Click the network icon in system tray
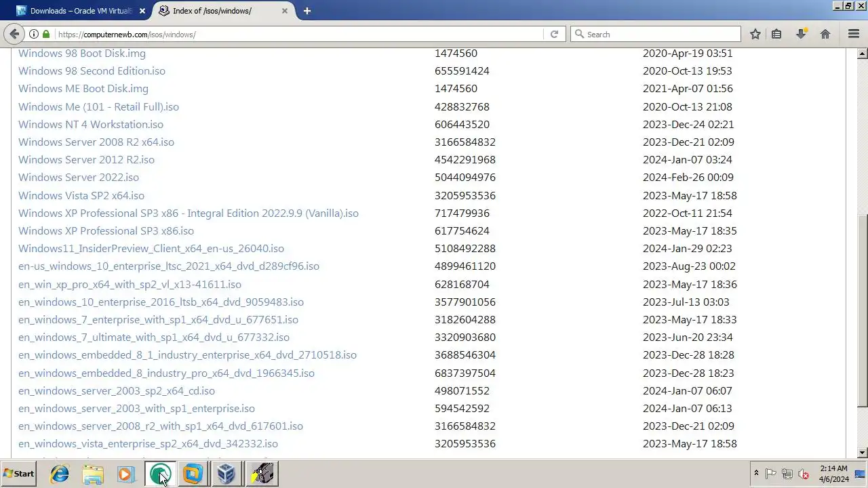The width and height of the screenshot is (868, 488). (x=787, y=474)
